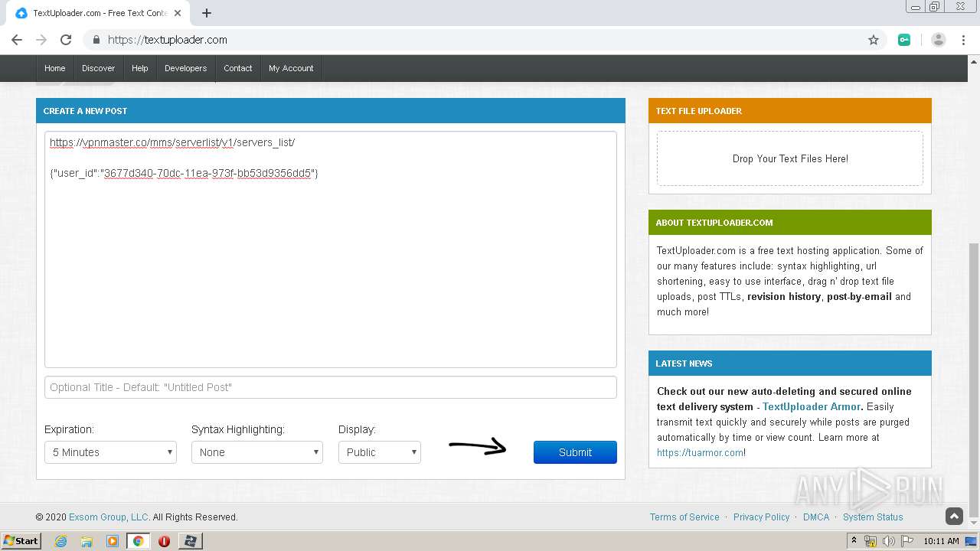This screenshot has height=551, width=980.
Task: Open the https://tuarmor.com link
Action: (x=700, y=452)
